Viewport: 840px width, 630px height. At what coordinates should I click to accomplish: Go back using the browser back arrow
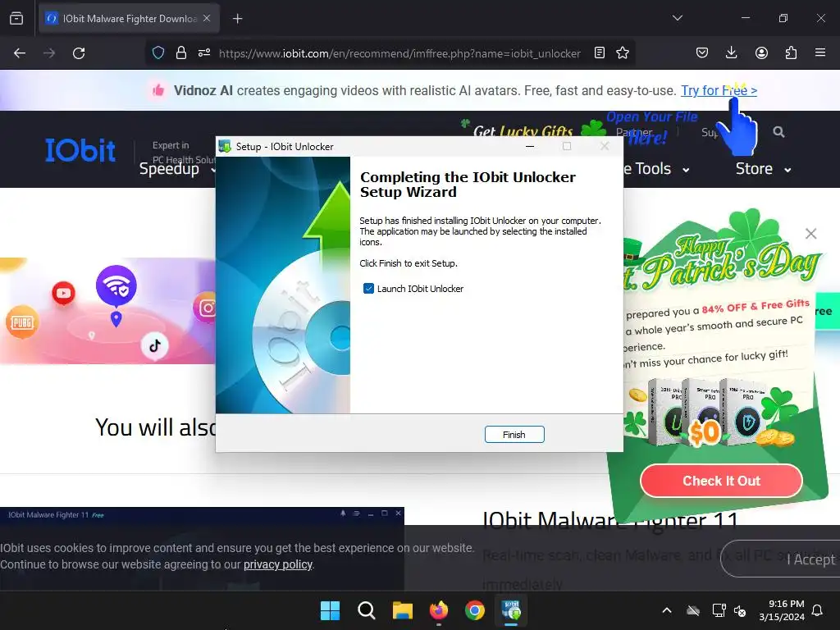(x=20, y=53)
